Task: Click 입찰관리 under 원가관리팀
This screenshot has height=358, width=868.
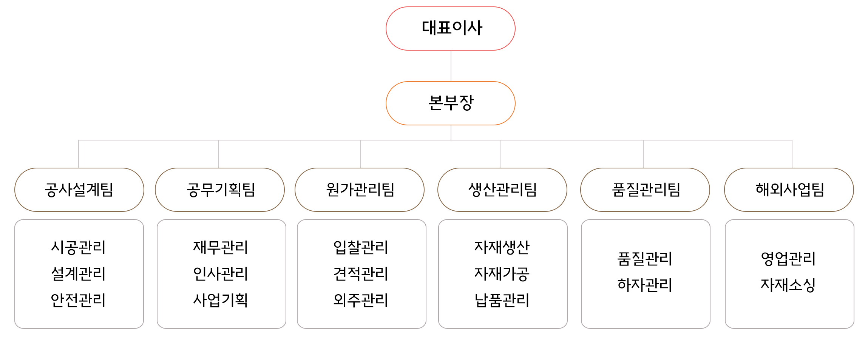Action: point(361,247)
